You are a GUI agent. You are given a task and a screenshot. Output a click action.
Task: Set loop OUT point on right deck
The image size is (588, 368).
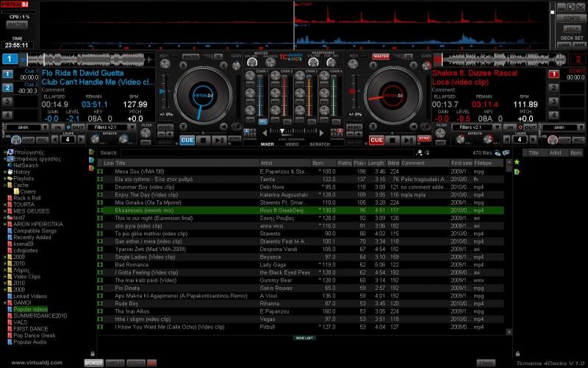(x=530, y=127)
